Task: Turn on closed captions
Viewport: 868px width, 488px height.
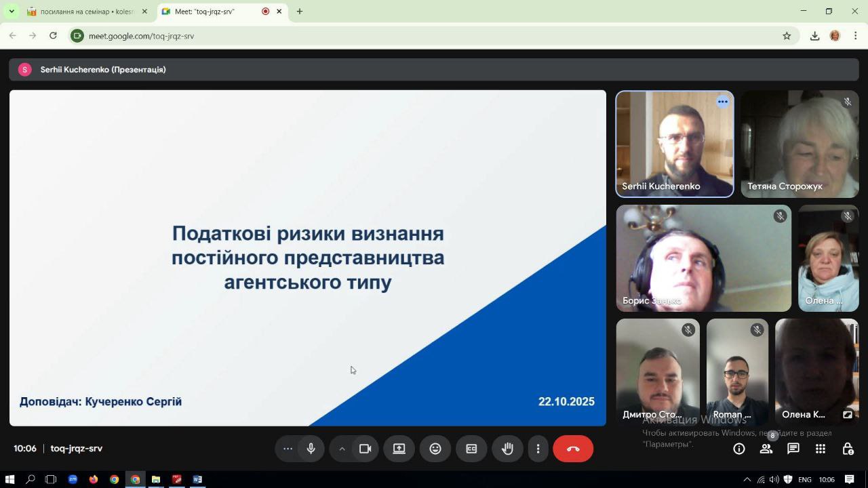Action: click(x=471, y=449)
